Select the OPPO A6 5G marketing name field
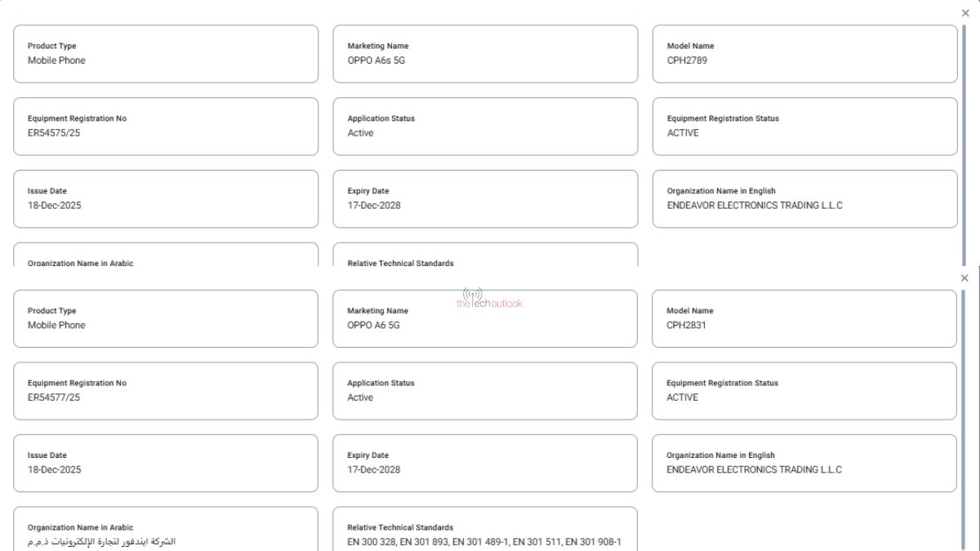Image resolution: width=980 pixels, height=551 pixels. coord(485,318)
